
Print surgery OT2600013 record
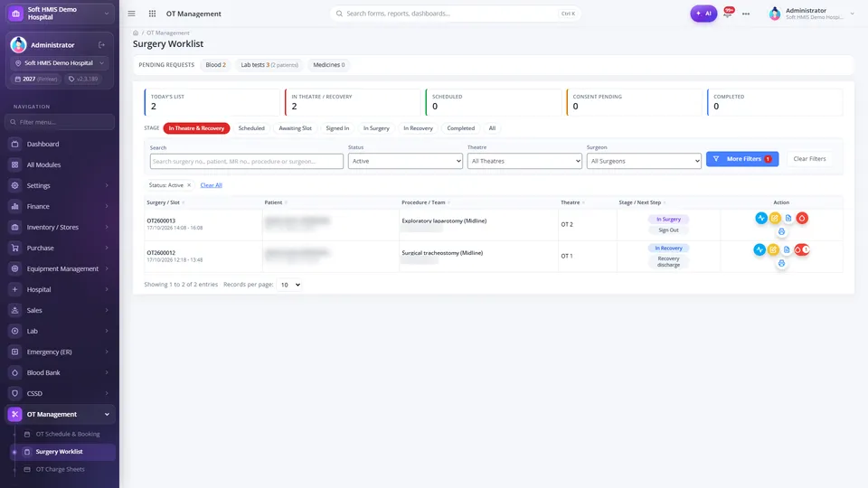(781, 232)
